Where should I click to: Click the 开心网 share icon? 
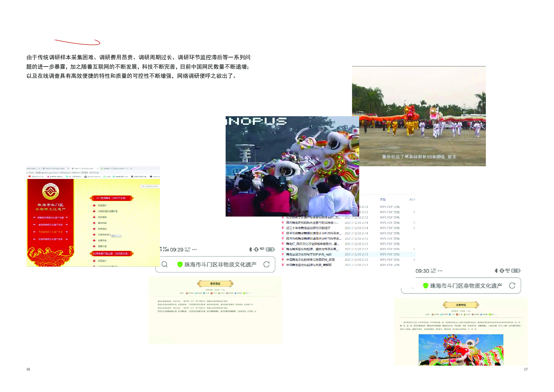point(212,293)
